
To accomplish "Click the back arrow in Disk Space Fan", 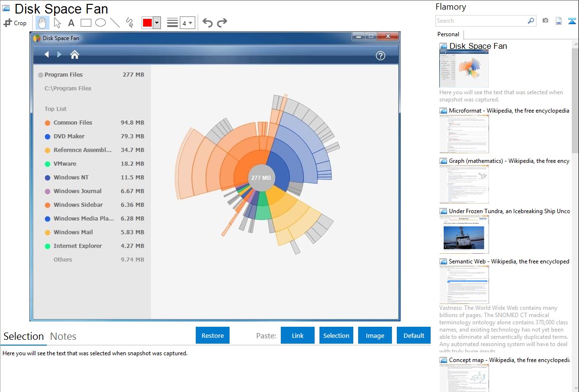I will coord(46,54).
